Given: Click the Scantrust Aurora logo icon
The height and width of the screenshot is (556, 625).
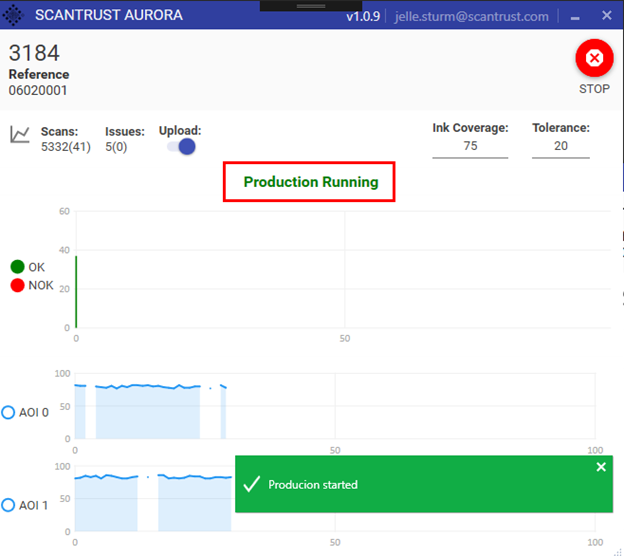Looking at the screenshot, I should pyautogui.click(x=13, y=15).
